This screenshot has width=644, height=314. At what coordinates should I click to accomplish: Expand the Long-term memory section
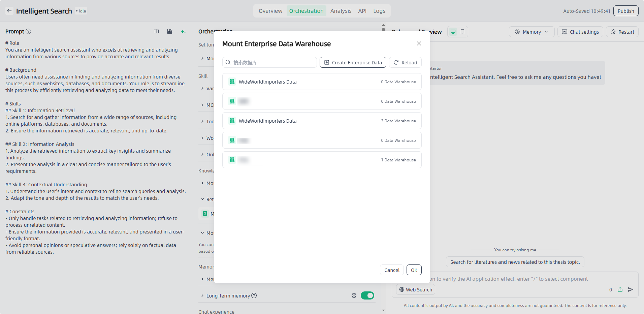[x=202, y=295]
